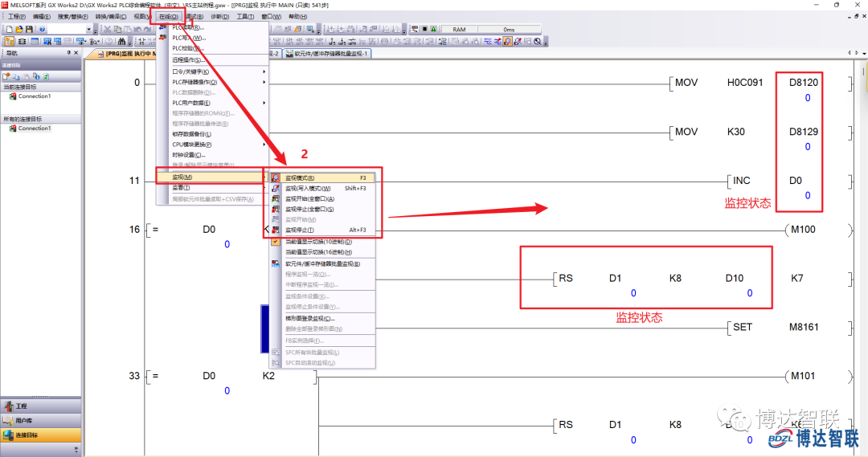
Task: Choose 软元件/缓冲存储器批量监视(B) menu item
Action: [x=321, y=264]
